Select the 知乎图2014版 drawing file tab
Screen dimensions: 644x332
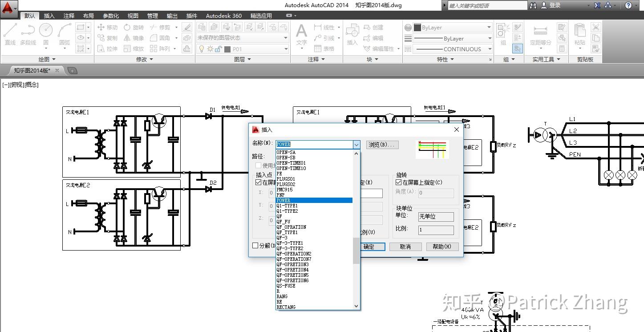tap(32, 70)
